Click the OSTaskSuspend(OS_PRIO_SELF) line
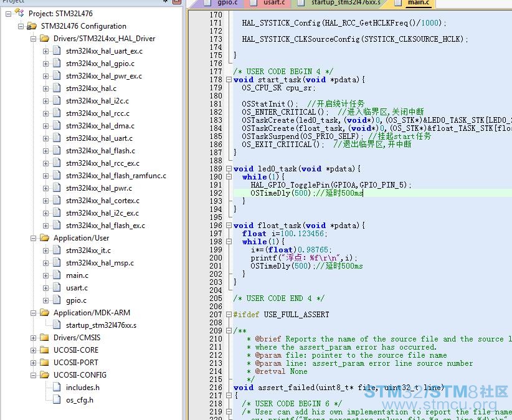The image size is (512, 420). pos(336,136)
